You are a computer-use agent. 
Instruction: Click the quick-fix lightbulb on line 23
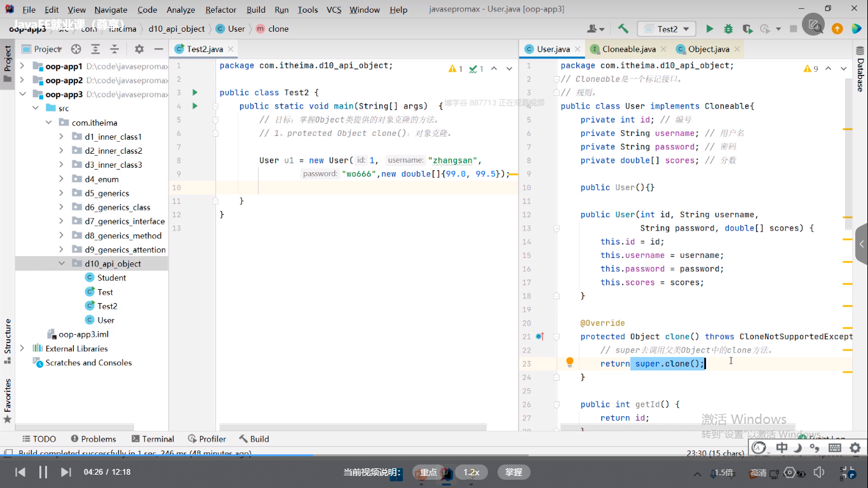tap(570, 362)
